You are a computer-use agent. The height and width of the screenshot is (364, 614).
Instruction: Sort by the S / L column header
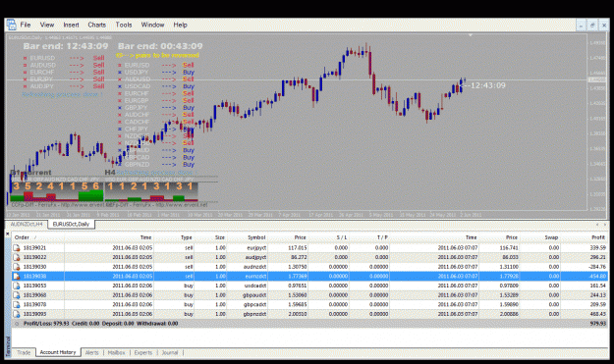tap(342, 237)
